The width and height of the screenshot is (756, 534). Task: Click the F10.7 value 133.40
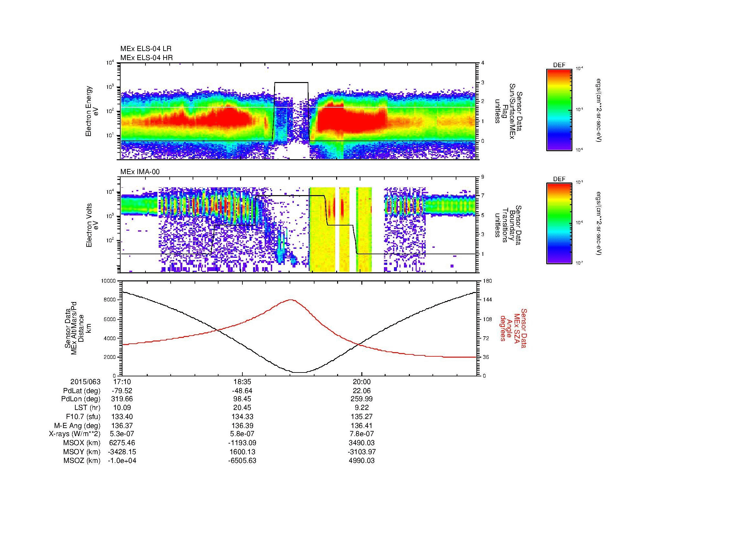click(x=122, y=417)
